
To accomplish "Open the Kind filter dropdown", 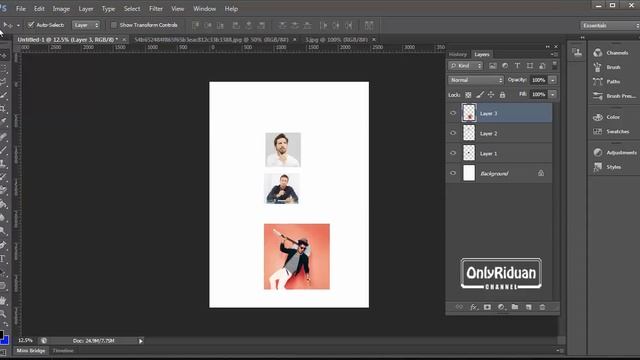I will click(x=465, y=66).
